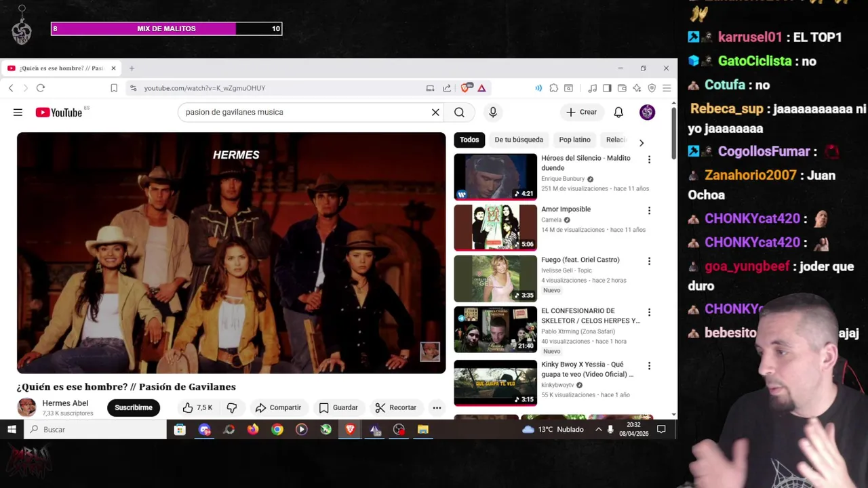The image size is (868, 488).
Task: Click the video player area
Action: tap(231, 253)
